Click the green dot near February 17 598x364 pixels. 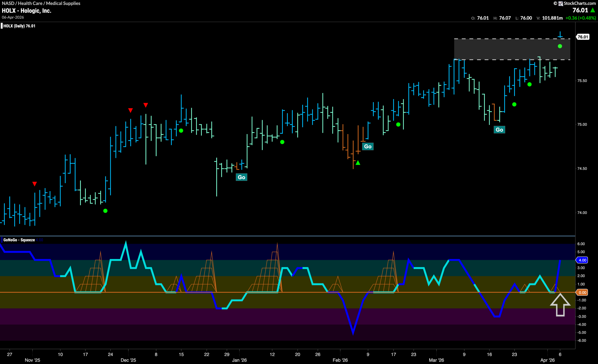click(x=398, y=125)
